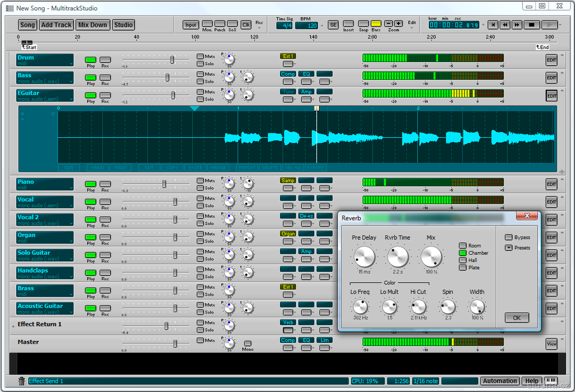This screenshot has width=575, height=392.
Task: Toggle the Clk metronome button
Action: click(246, 25)
